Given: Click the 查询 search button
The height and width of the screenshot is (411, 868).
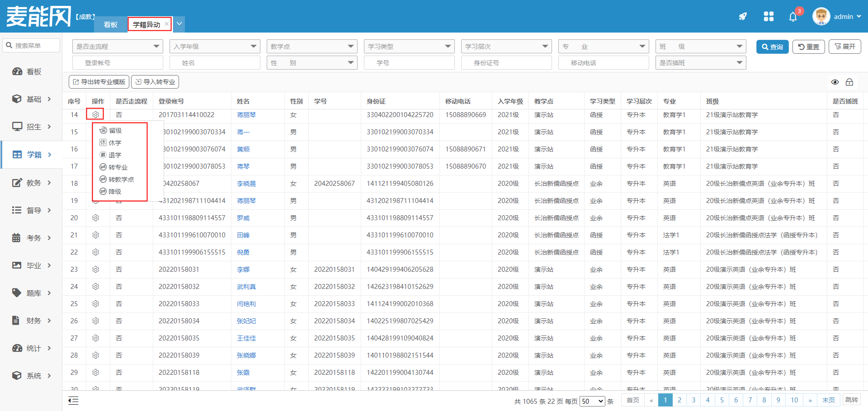Looking at the screenshot, I should coord(772,47).
